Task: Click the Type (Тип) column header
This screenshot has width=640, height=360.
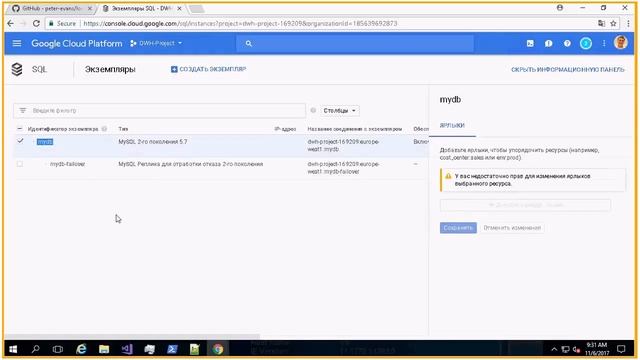Action: coord(123,129)
